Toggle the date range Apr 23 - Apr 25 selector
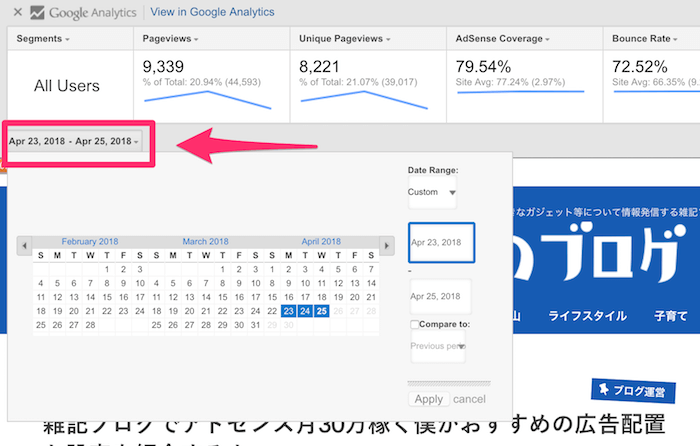Image resolution: width=700 pixels, height=446 pixels. click(74, 142)
